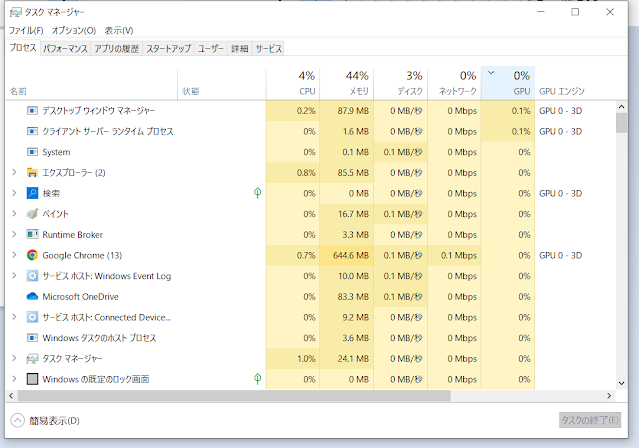The height and width of the screenshot is (448, 639).
Task: Click the タスク マネージャー process row icon
Action: click(32, 359)
